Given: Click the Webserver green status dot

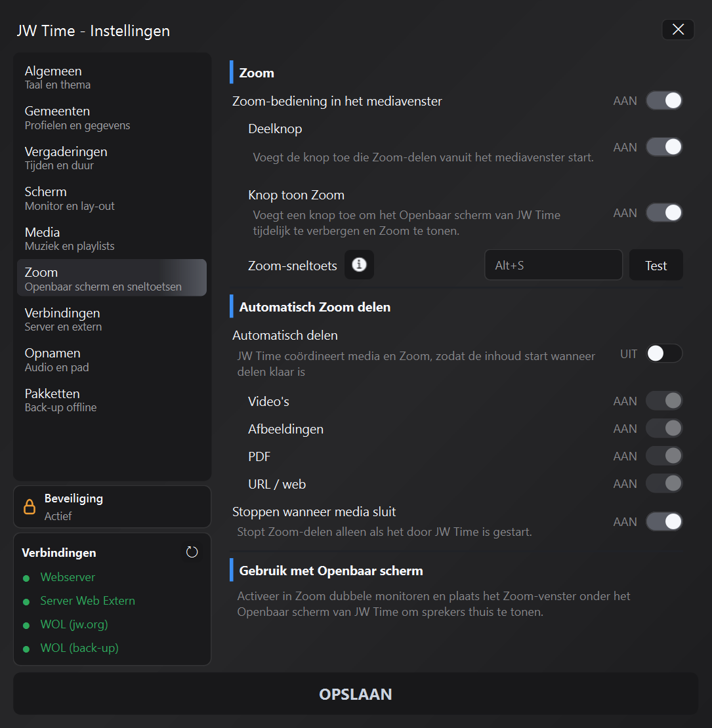Looking at the screenshot, I should click(26, 578).
